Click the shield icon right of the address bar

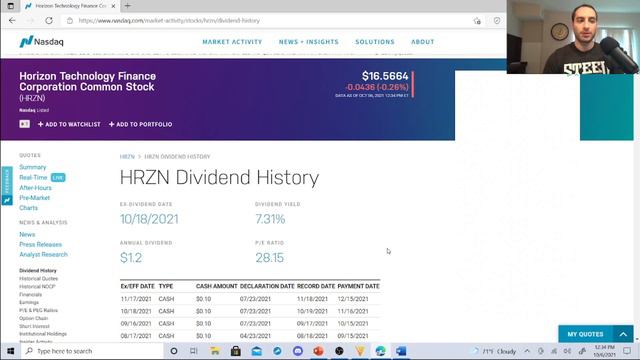pyautogui.click(x=497, y=20)
